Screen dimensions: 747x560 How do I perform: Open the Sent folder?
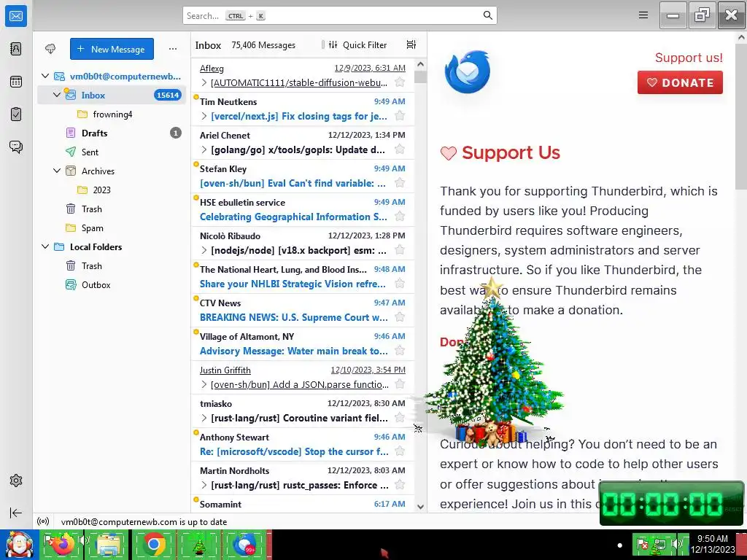112,152
